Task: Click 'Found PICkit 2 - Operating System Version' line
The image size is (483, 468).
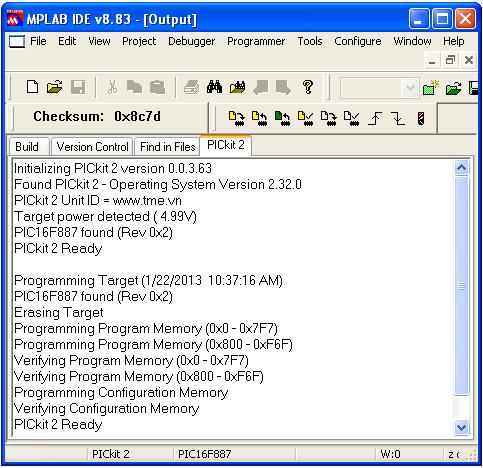Action: [x=158, y=185]
